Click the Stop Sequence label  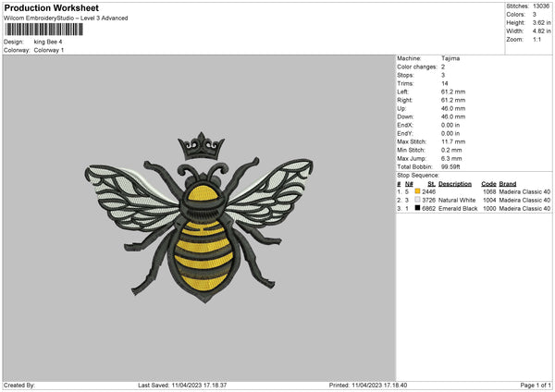tap(418, 175)
